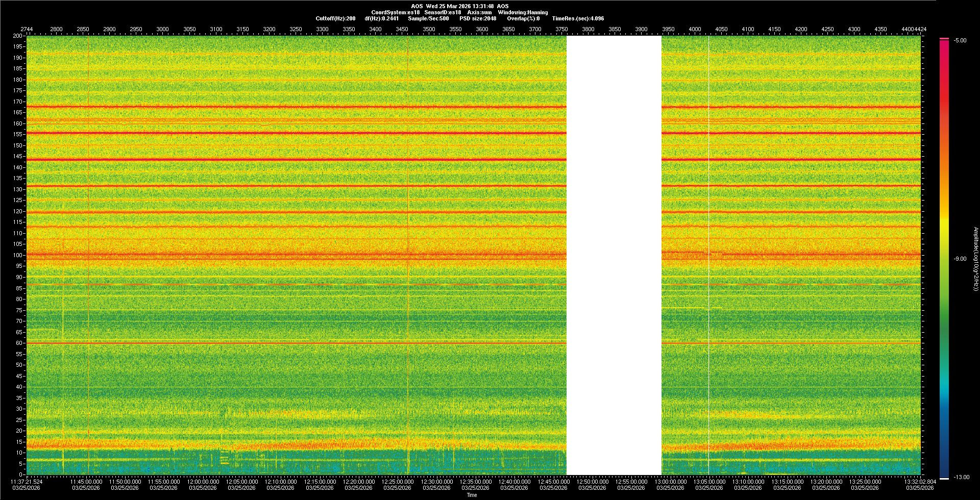This screenshot has height=500, width=980.
Task: Click the Amplitude axis title beside the color bar
Action: point(975,259)
